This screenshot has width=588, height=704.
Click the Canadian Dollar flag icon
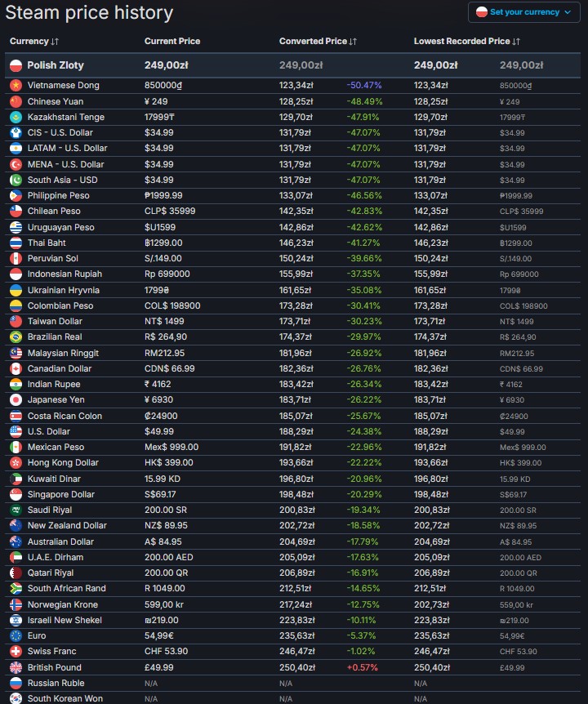pyautogui.click(x=16, y=368)
